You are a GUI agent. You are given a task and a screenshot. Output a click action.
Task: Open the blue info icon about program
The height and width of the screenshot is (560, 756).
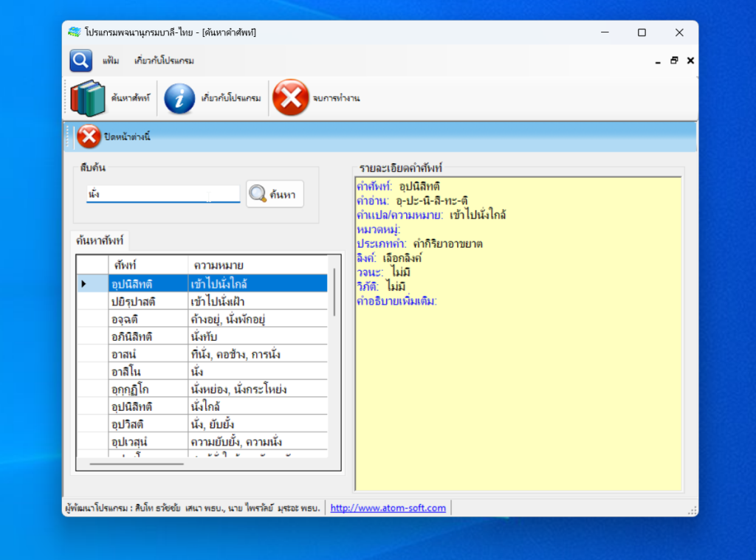[179, 98]
